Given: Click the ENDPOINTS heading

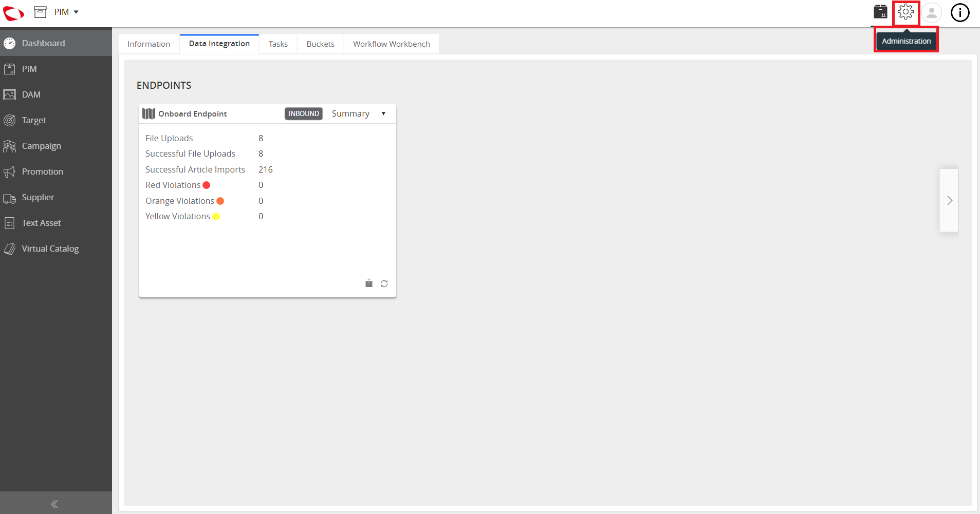Looking at the screenshot, I should click(x=164, y=85).
